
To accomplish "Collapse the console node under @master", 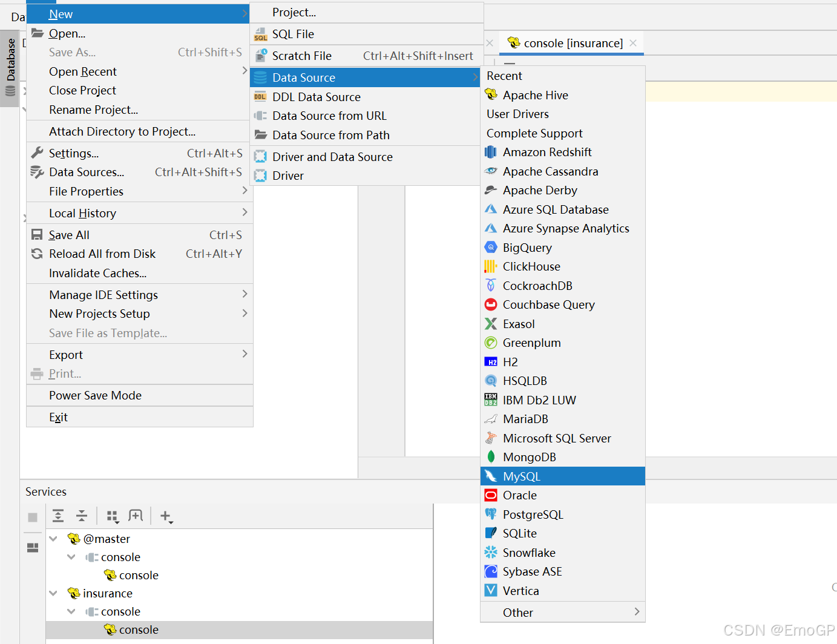I will point(71,557).
